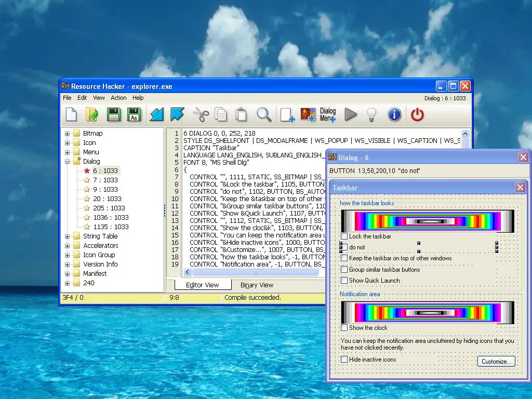Image resolution: width=532 pixels, height=399 pixels.
Task: Open the File menu
Action: coord(67,98)
